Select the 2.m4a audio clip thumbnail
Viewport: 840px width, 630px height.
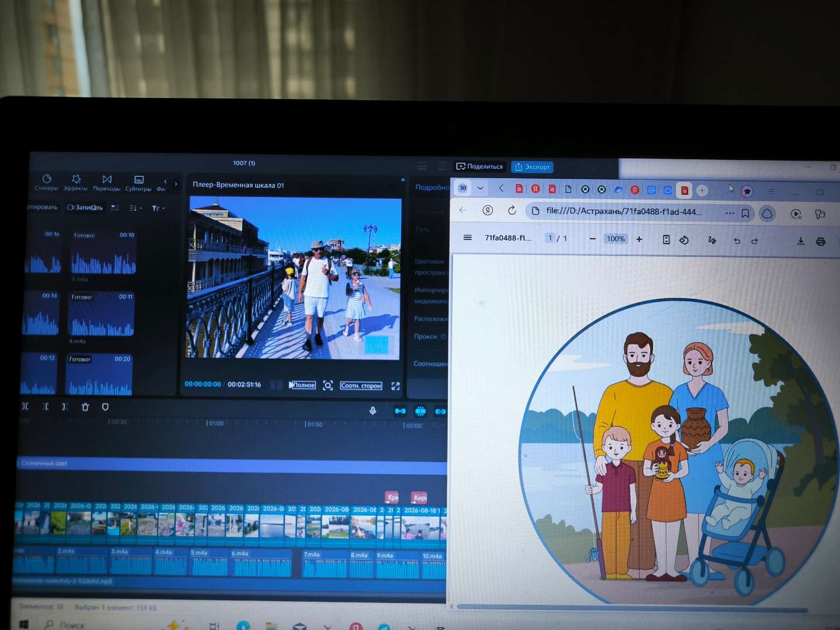[103, 252]
